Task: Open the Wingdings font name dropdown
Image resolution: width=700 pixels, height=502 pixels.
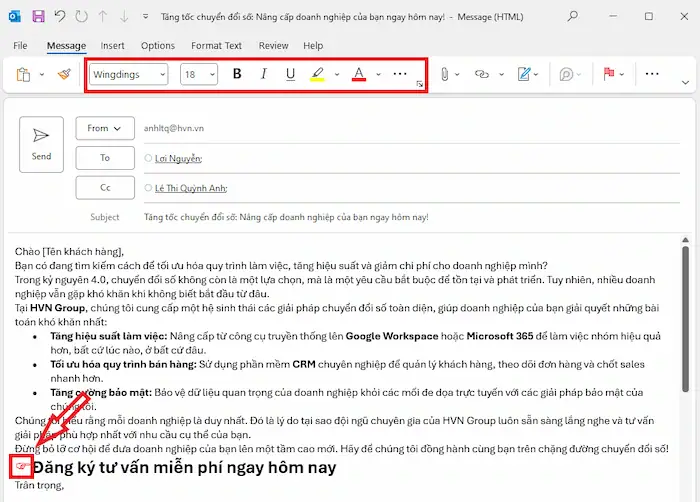Action: (x=128, y=74)
